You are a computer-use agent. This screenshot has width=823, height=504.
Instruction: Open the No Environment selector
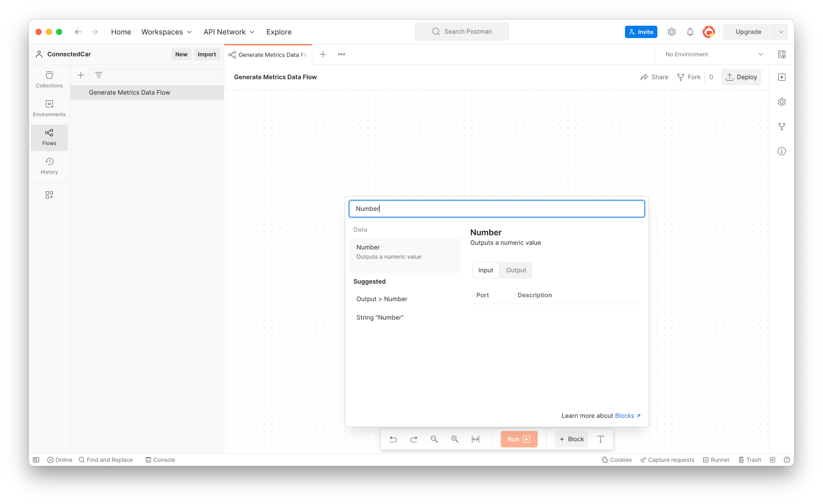click(x=714, y=55)
